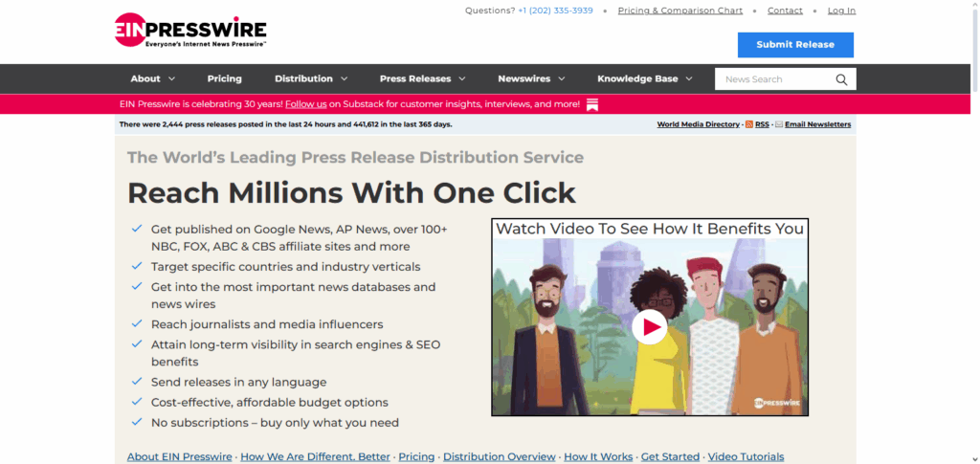Image resolution: width=980 pixels, height=464 pixels.
Task: Click the Substack bookmark icon in banner
Action: click(x=592, y=104)
